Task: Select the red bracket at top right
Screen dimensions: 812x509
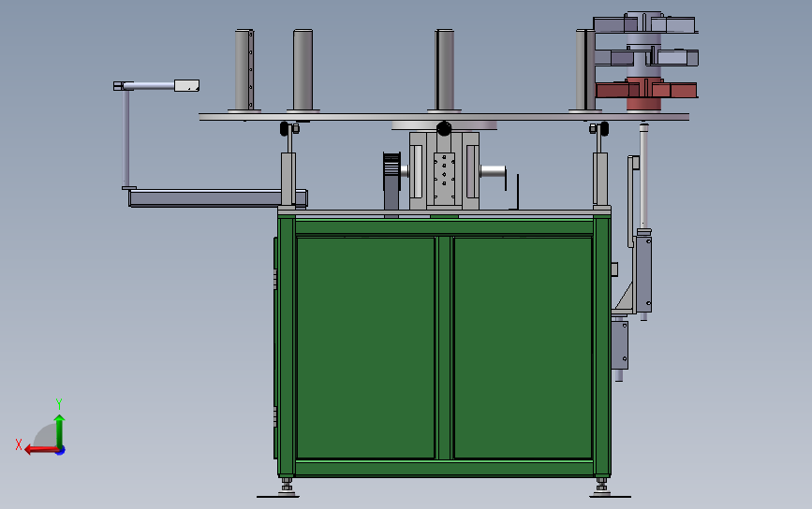Action: click(645, 90)
